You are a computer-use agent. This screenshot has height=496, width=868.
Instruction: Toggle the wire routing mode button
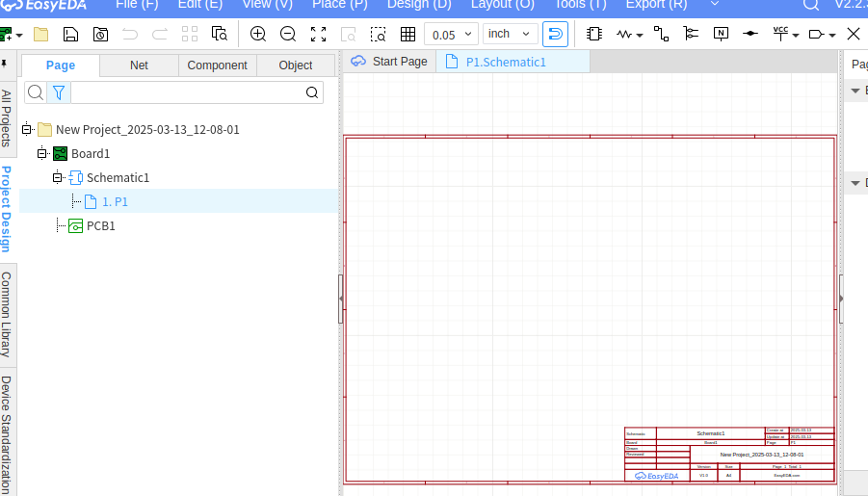pyautogui.click(x=555, y=35)
